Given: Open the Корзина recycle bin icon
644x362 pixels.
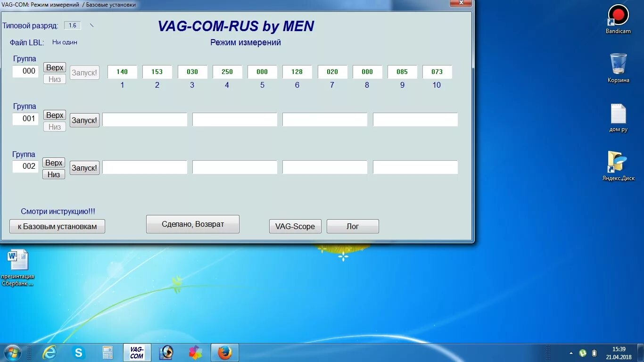Looking at the screenshot, I should [x=618, y=68].
